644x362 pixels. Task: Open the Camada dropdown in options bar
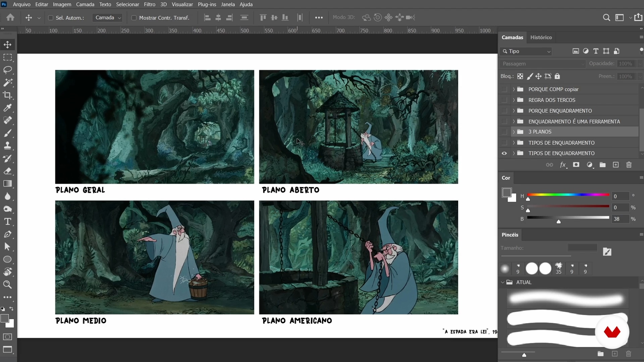107,18
